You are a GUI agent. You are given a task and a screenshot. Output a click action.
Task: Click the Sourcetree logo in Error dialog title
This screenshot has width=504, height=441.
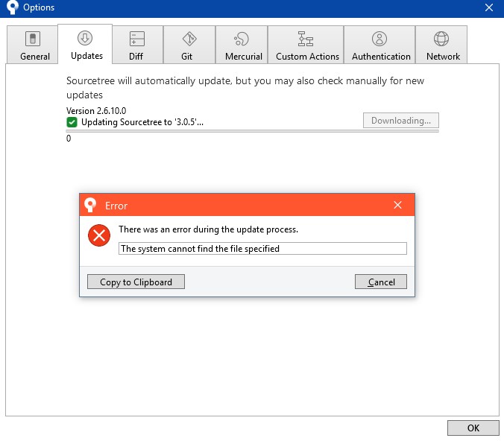pyautogui.click(x=90, y=205)
